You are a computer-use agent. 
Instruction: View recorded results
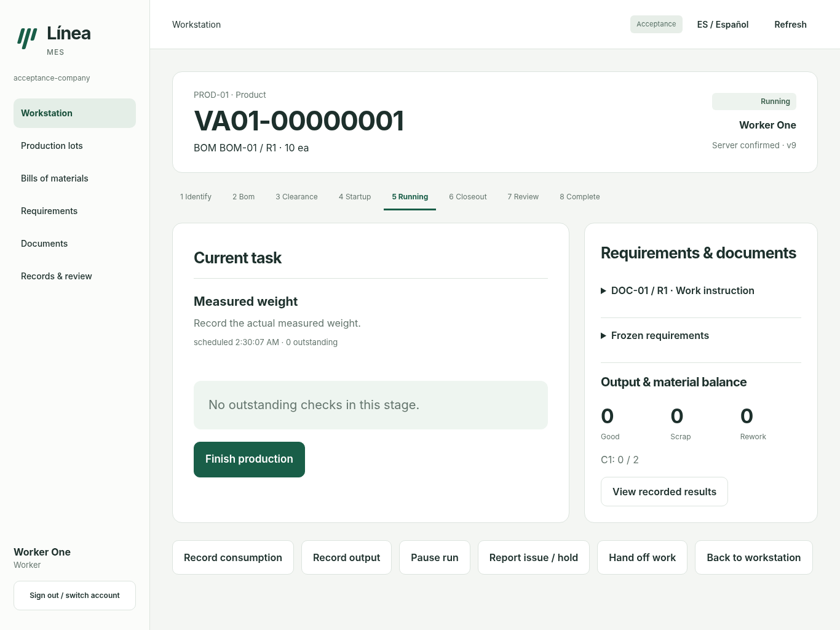pyautogui.click(x=664, y=492)
